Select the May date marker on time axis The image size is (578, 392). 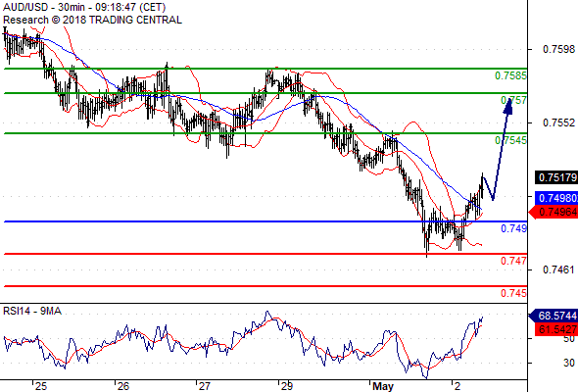(x=383, y=386)
